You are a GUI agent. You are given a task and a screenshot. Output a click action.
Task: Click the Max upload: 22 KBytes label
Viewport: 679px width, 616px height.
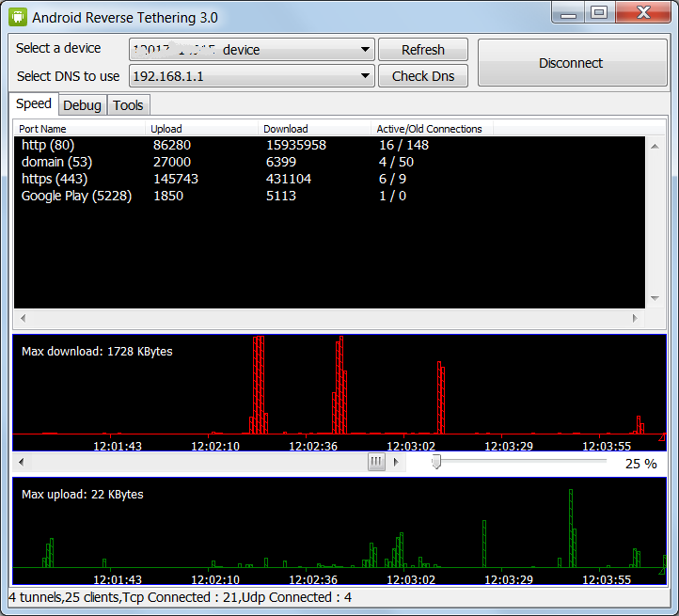82,495
